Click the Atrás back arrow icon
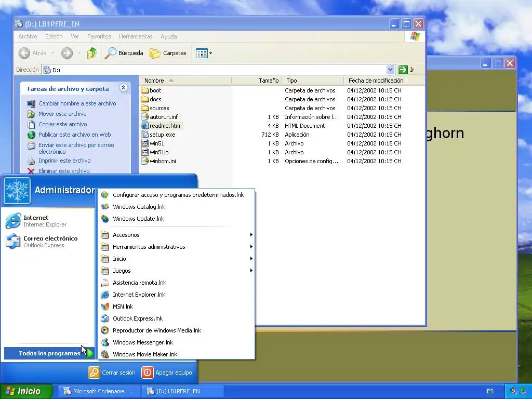 pos(24,53)
